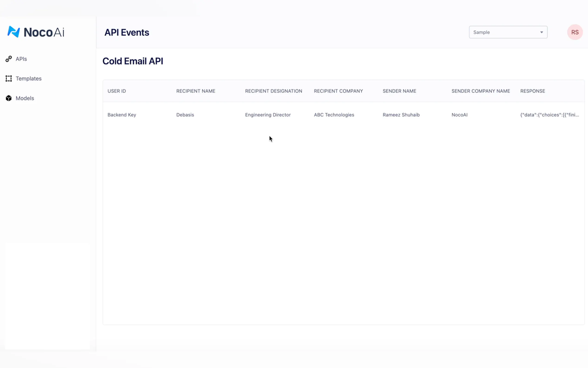Click the NocoAi brand name text
Screen dimensions: 588x368
point(44,32)
